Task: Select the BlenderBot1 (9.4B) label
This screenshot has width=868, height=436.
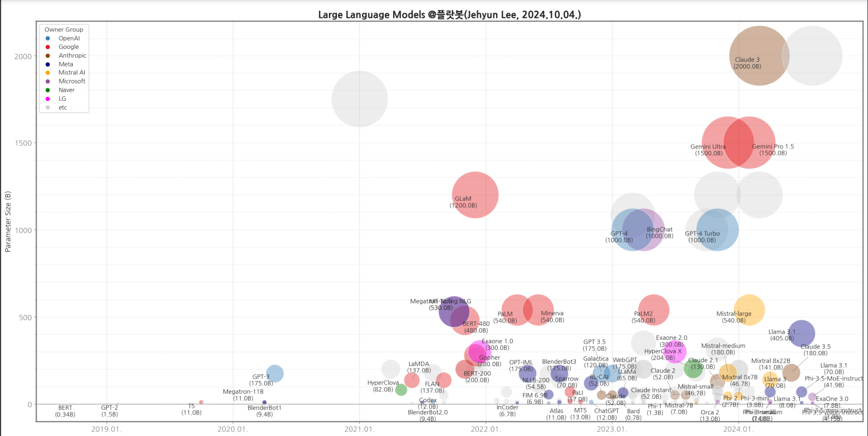Action: [x=265, y=411]
